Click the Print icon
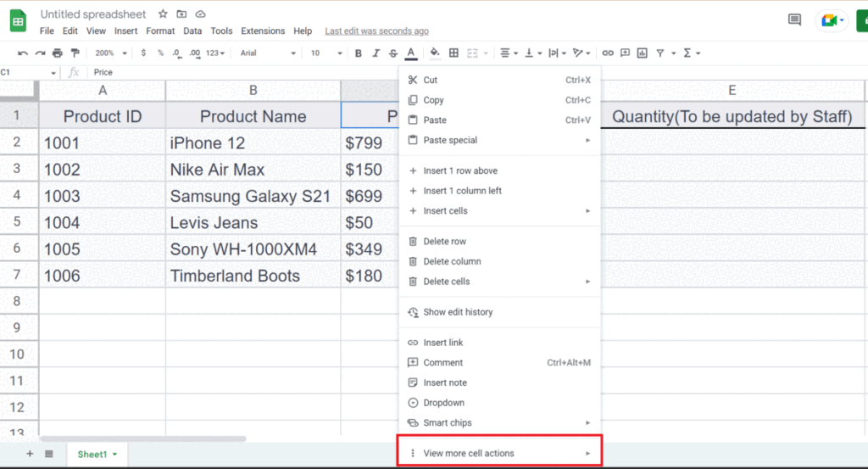 click(x=57, y=53)
